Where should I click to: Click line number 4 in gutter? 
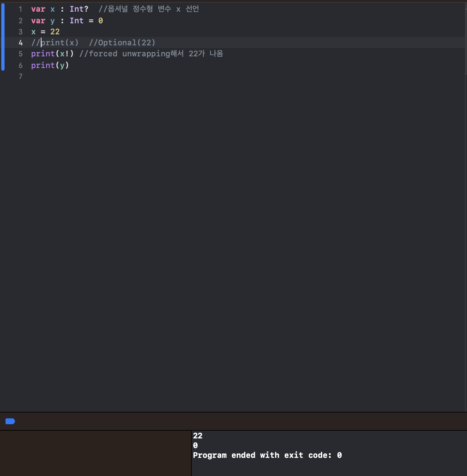20,43
